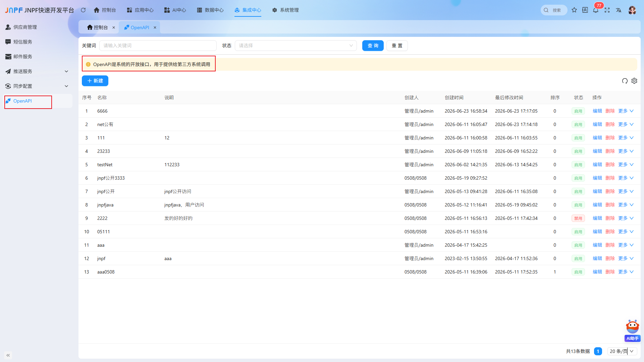Open notifications bell with badge 77

(596, 10)
